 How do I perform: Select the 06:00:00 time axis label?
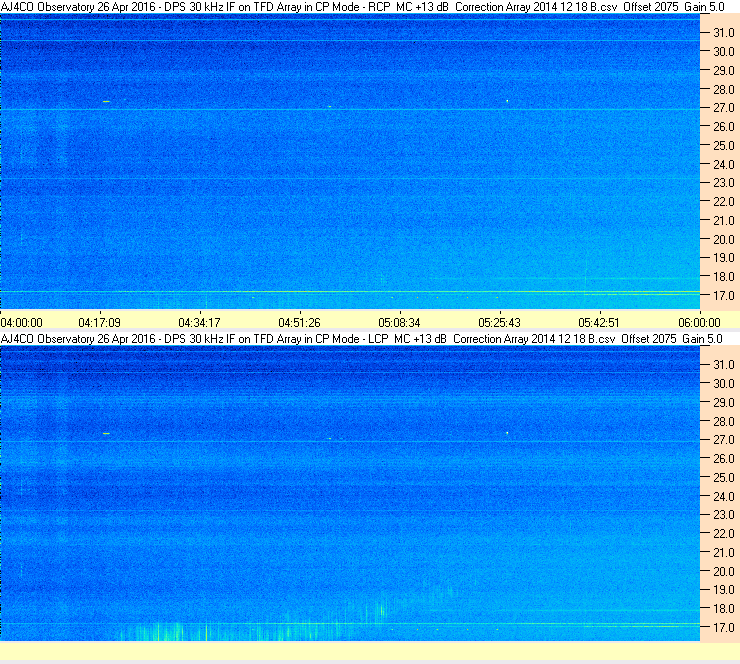tap(699, 323)
